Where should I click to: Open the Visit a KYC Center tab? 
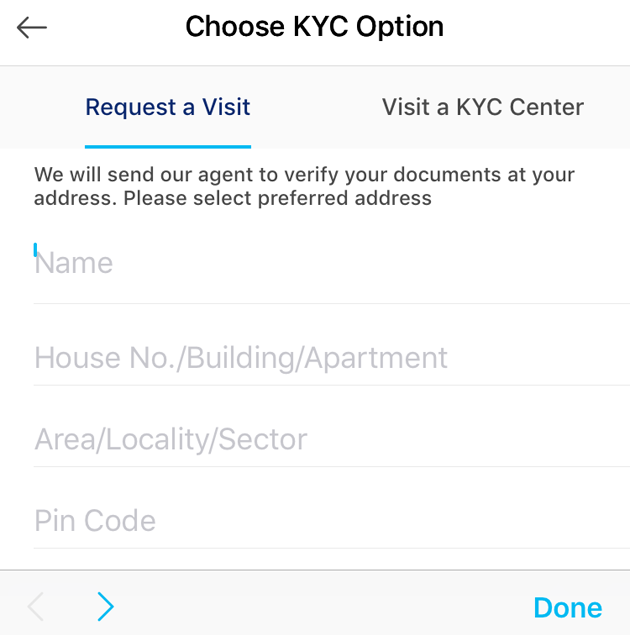483,107
